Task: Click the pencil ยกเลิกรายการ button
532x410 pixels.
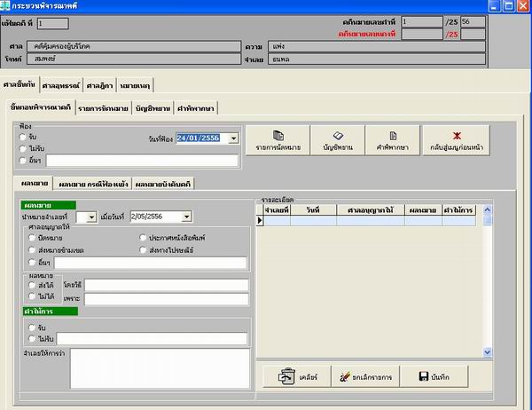Action: point(365,376)
